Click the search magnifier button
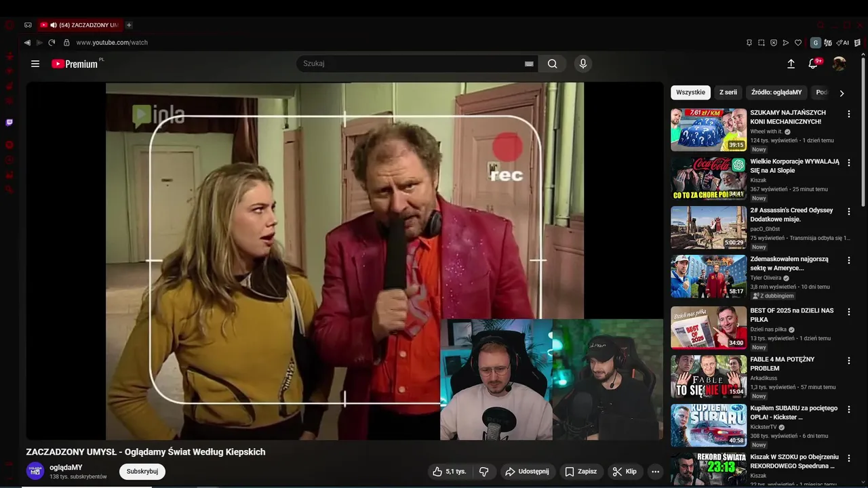This screenshot has height=488, width=868. click(x=553, y=64)
